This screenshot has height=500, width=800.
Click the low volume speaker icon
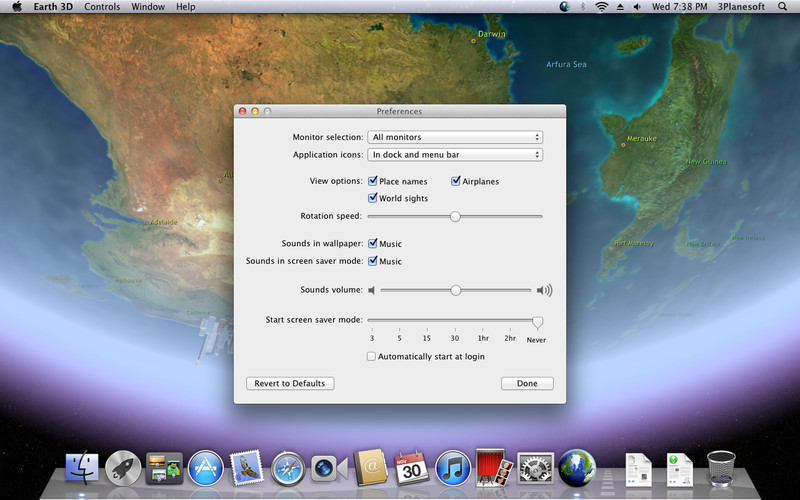[x=371, y=290]
